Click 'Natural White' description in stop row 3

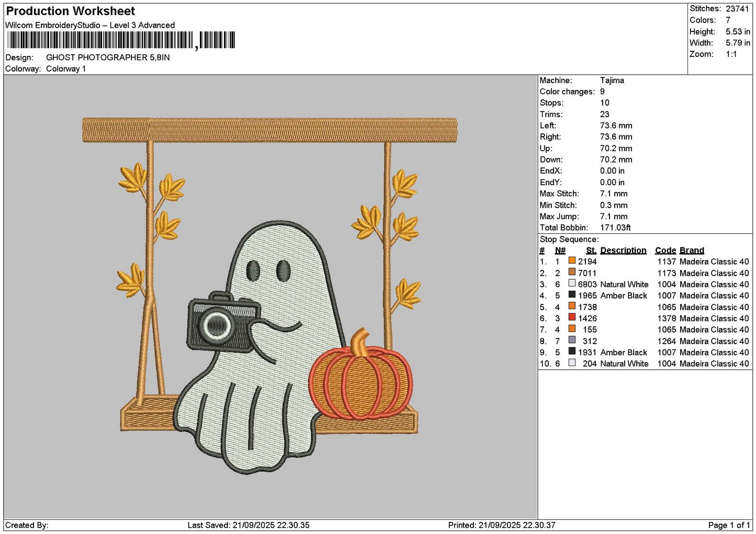624,285
